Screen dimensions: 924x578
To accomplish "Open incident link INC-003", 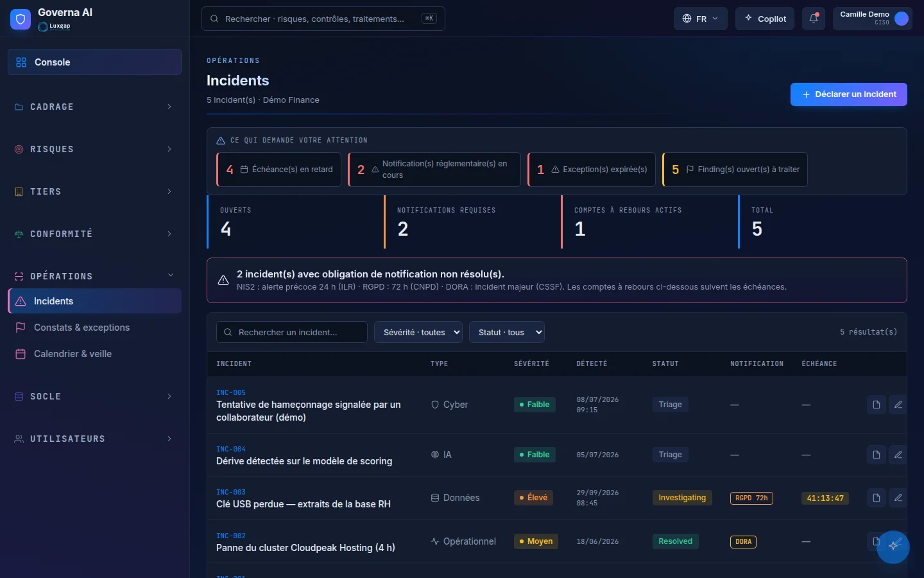I will [231, 492].
